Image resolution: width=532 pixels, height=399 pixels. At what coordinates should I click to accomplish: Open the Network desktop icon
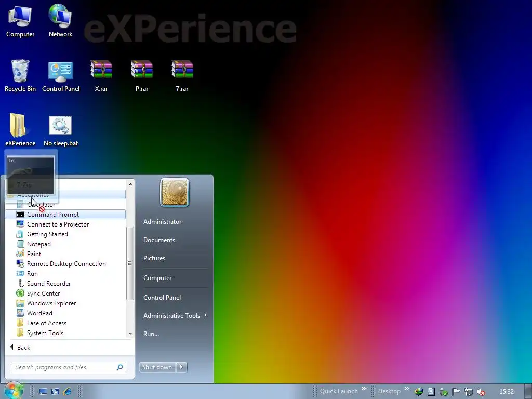pos(60,21)
